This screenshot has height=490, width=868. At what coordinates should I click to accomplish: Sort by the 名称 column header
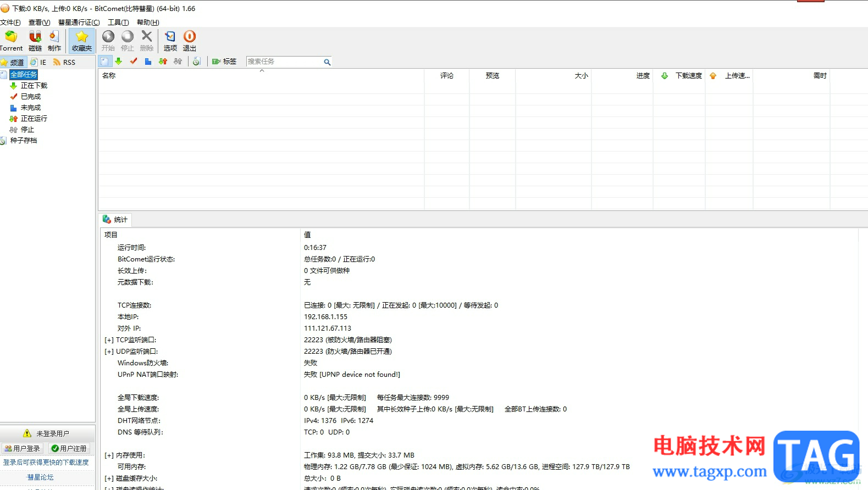(x=261, y=76)
